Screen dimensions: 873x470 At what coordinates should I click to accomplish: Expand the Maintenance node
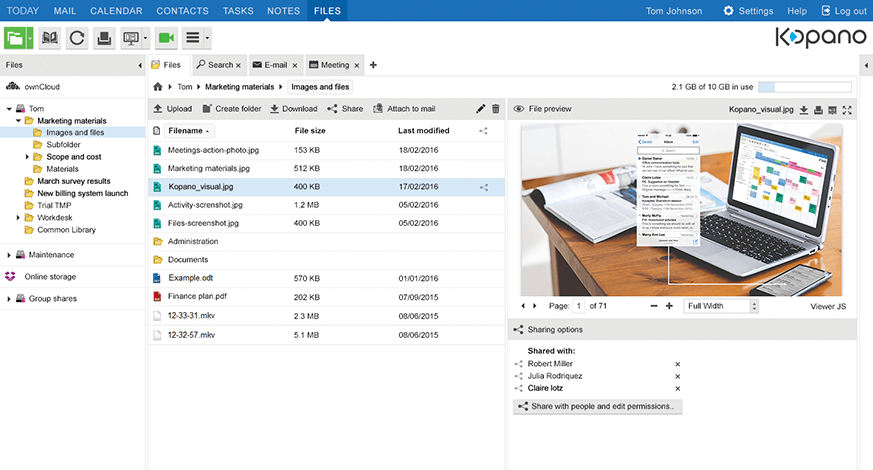(x=9, y=255)
